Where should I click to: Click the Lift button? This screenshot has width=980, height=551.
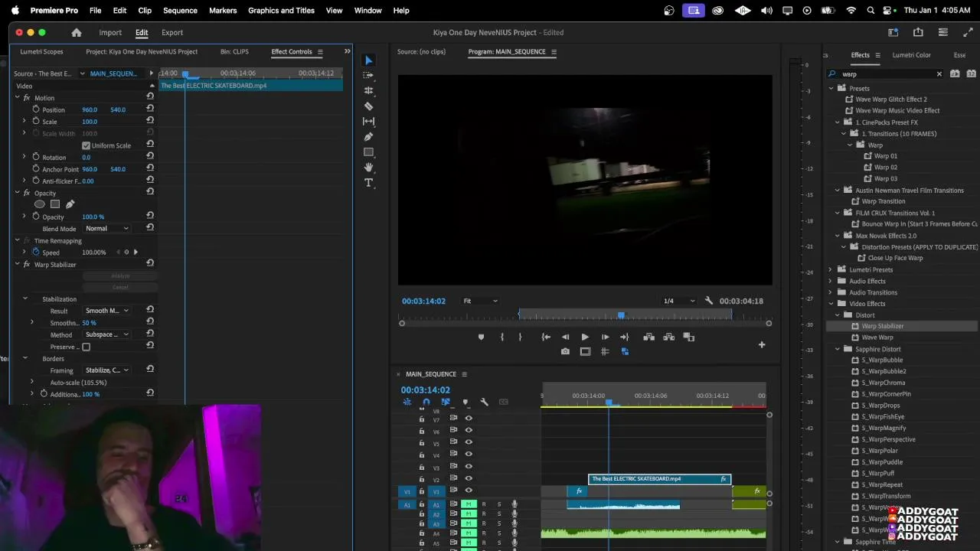(x=649, y=337)
